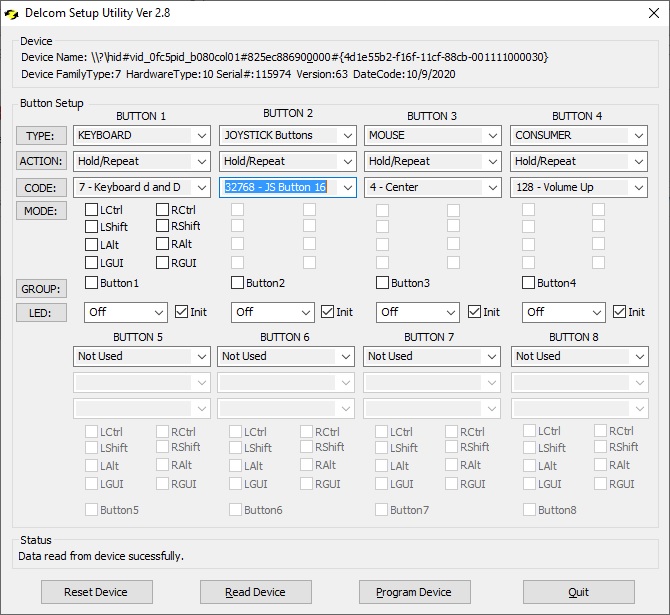Viewport: 670px width, 615px height.
Task: Click the CODE: label button
Action: pos(41,188)
